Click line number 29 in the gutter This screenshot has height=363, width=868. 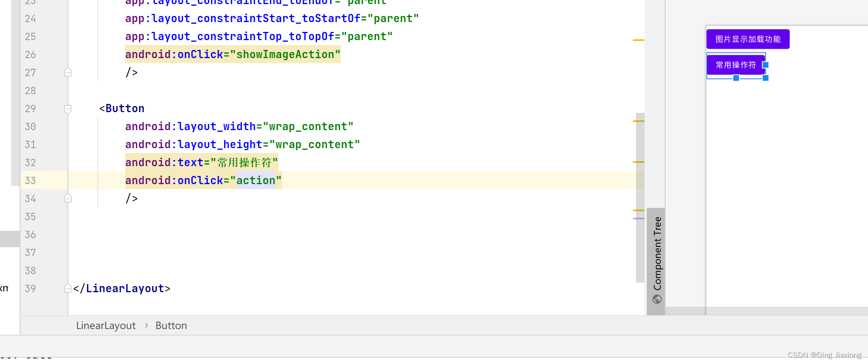coord(30,108)
